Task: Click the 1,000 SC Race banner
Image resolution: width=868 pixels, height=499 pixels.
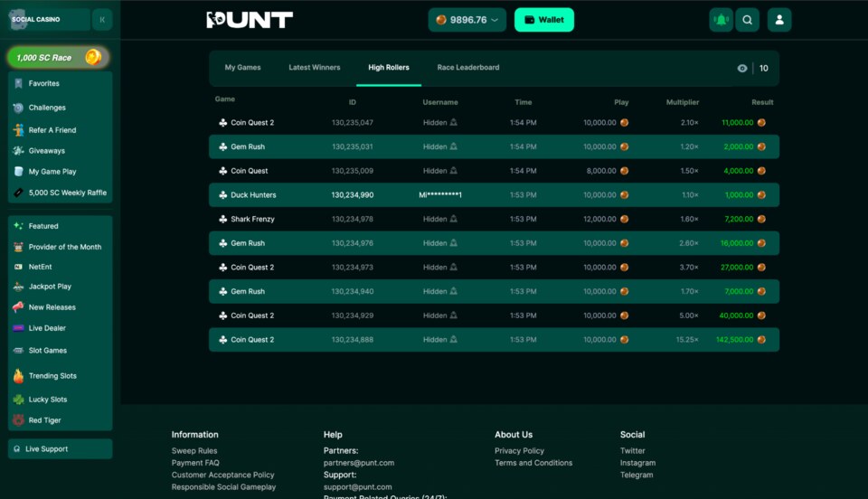Action: click(58, 58)
